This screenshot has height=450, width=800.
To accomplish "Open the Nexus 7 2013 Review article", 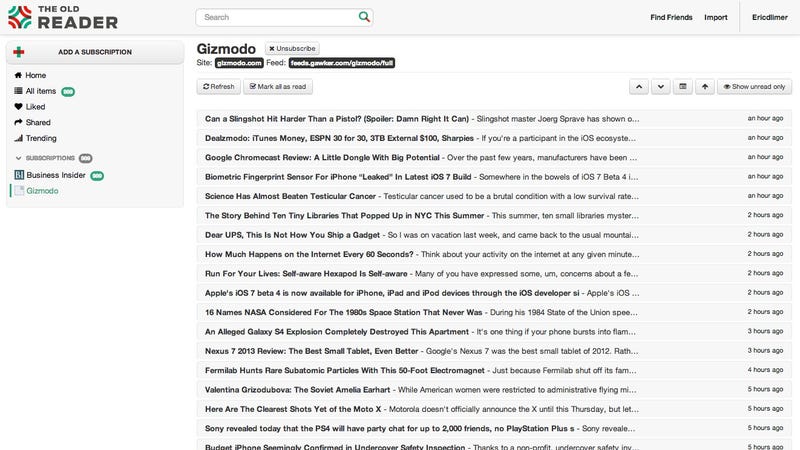I will pyautogui.click(x=494, y=351).
